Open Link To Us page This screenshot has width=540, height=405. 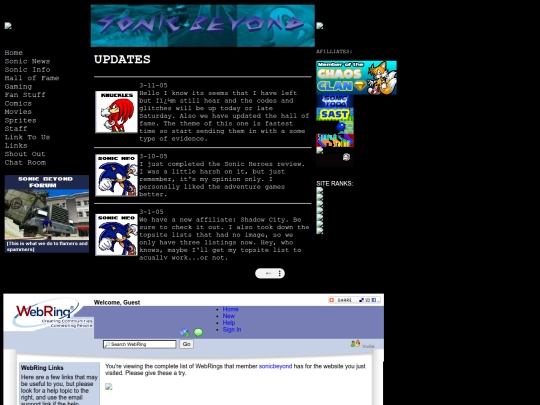point(27,137)
